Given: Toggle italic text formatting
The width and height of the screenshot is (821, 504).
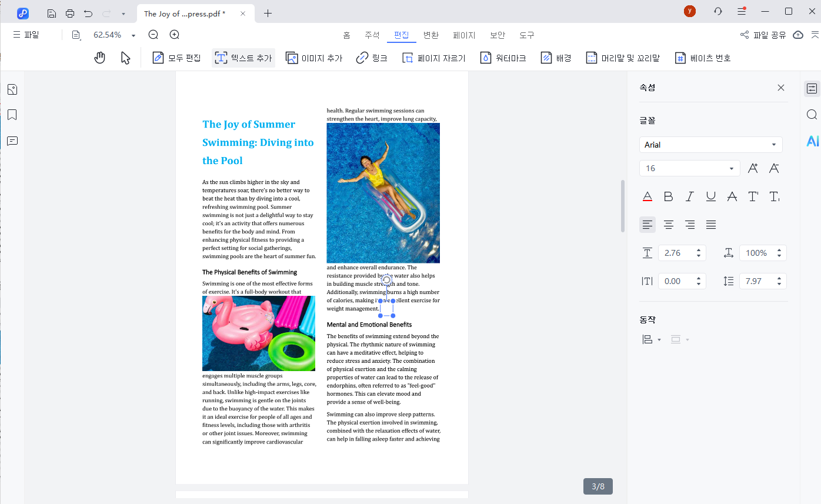Looking at the screenshot, I should [x=689, y=196].
